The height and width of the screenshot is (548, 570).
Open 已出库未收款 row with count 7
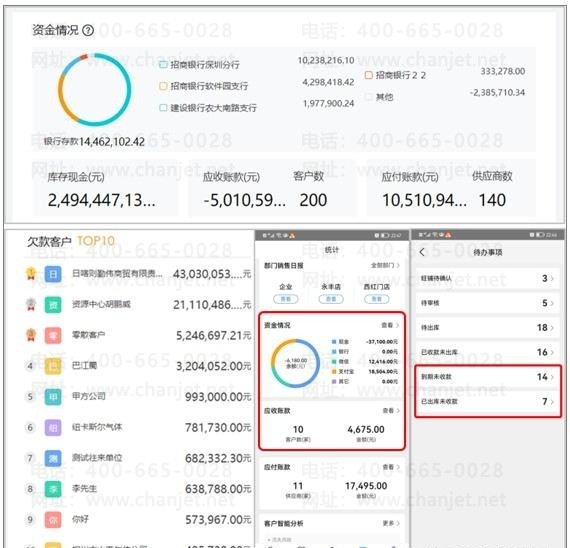pyautogui.click(x=487, y=401)
